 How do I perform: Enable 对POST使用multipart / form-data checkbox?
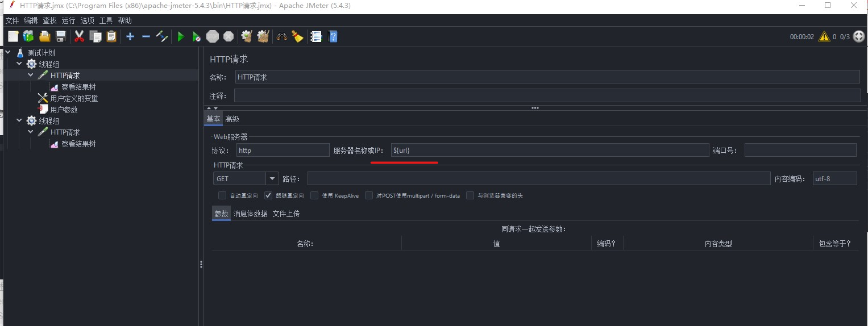coord(369,195)
